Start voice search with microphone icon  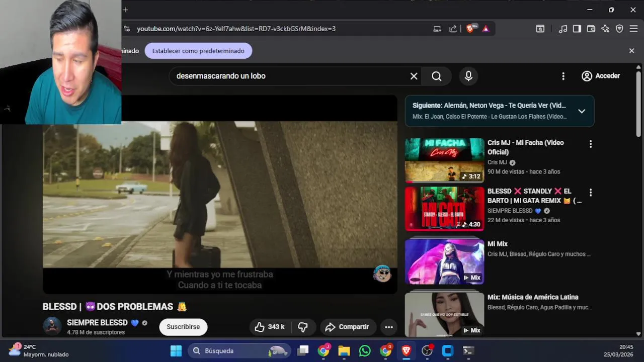468,76
